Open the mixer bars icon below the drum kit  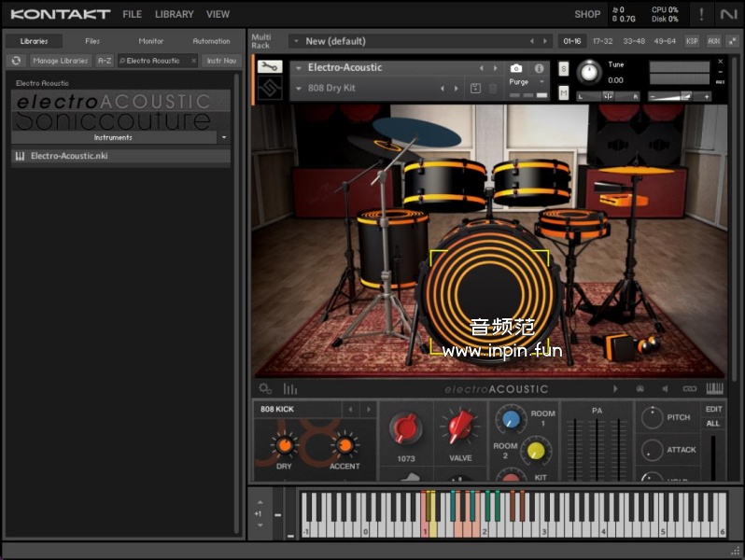[290, 389]
